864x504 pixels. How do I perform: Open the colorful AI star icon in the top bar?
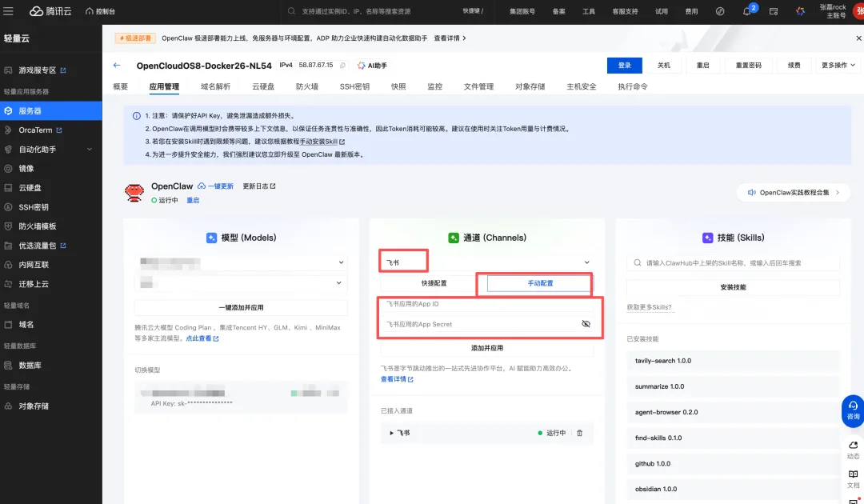click(800, 11)
